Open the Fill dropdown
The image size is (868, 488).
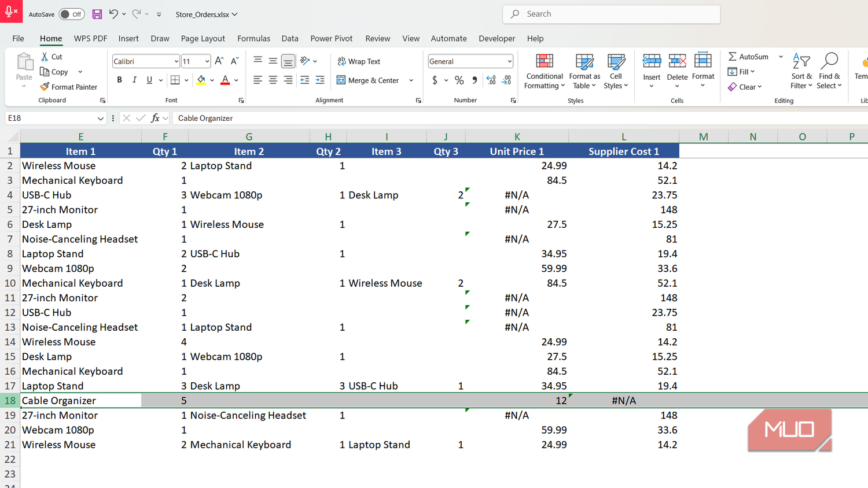click(x=741, y=72)
